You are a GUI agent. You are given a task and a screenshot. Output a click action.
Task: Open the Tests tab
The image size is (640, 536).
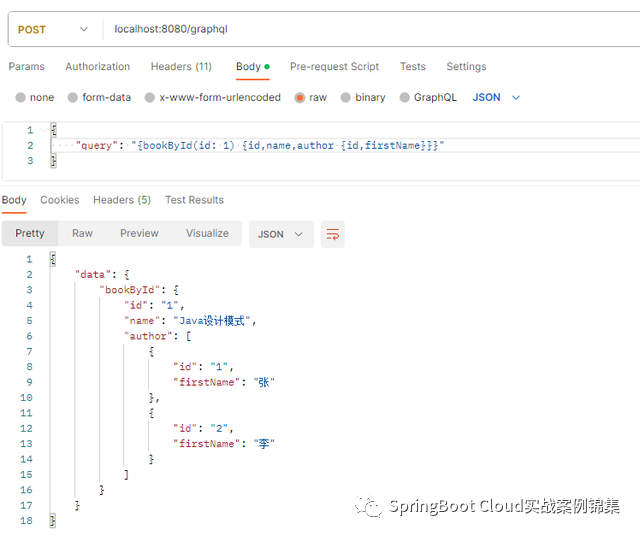point(413,67)
